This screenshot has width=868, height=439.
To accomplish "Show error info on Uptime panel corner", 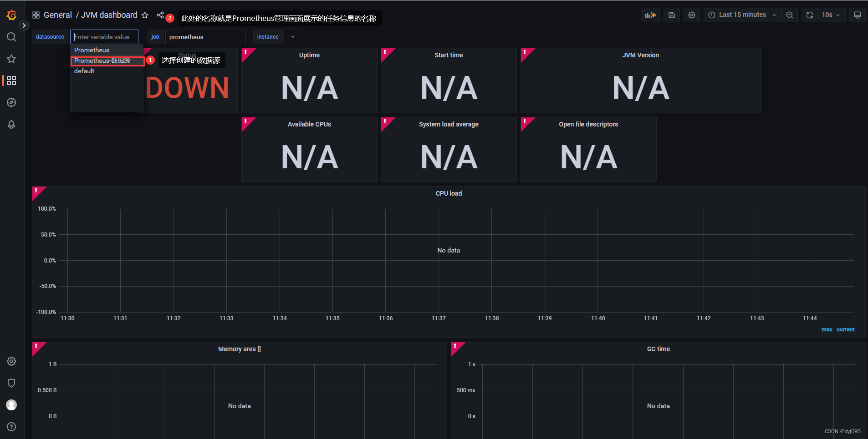I will pos(246,53).
